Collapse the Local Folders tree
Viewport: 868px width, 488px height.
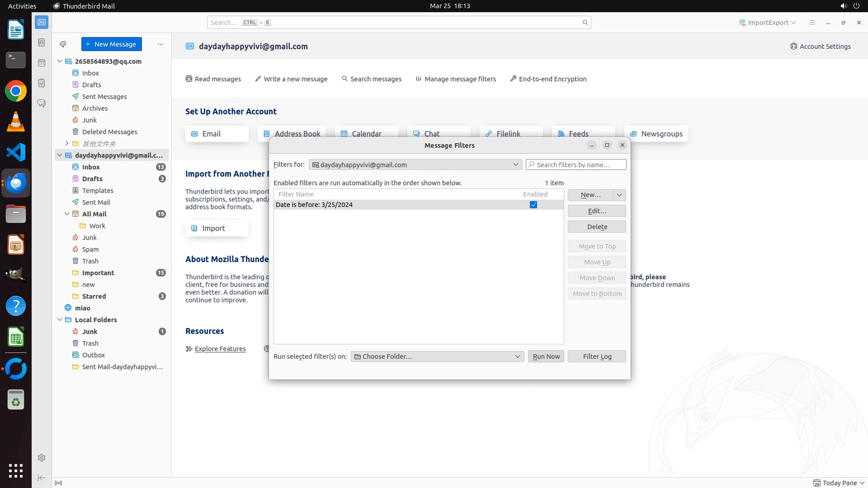(x=60, y=320)
